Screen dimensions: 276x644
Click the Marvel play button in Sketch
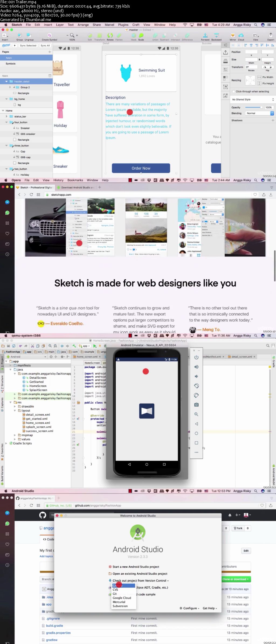click(15, 46)
